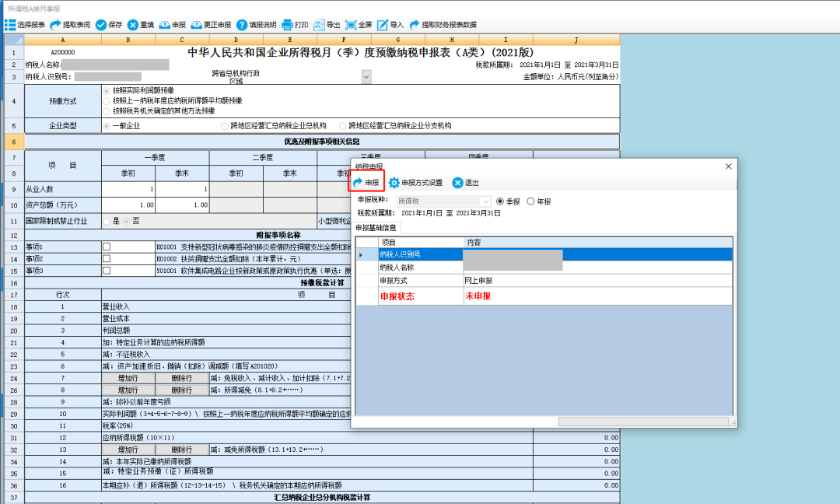The width and height of the screenshot is (840, 504).
Task: Select 按照税务机关确定的其他方法预缴 option
Action: tap(159, 111)
